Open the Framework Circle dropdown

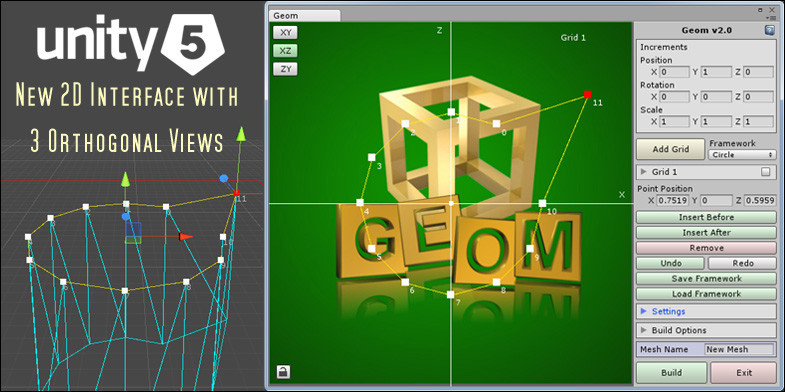pyautogui.click(x=742, y=155)
